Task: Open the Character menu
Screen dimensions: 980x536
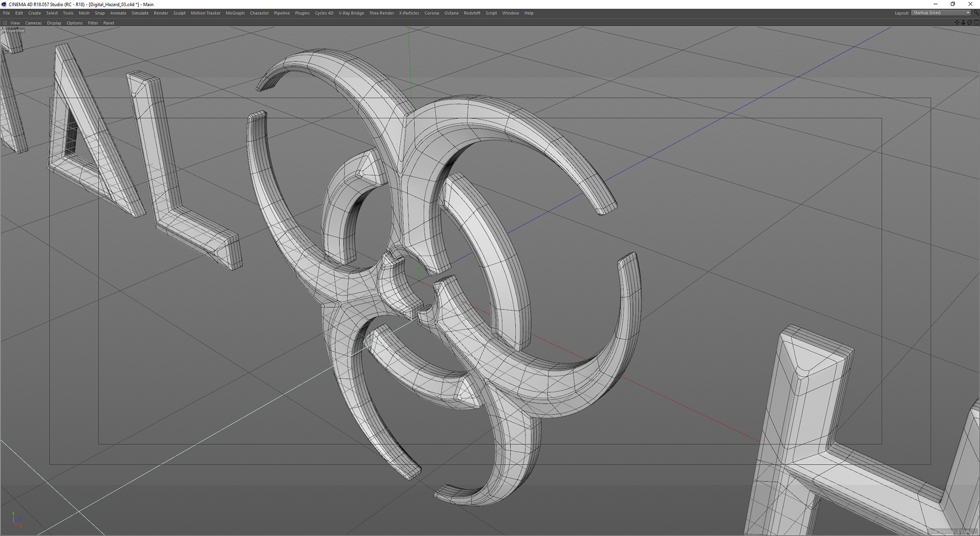Action: coord(259,13)
